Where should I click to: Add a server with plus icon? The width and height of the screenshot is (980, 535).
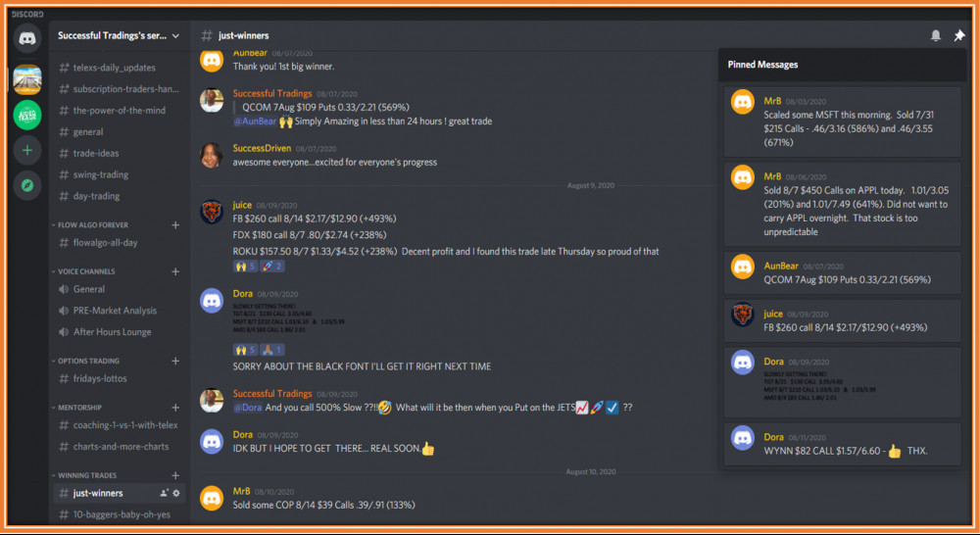click(26, 150)
